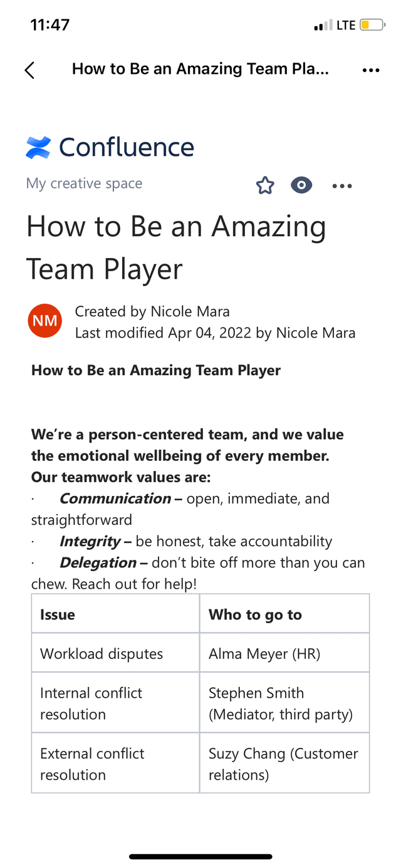Open page actions ellipsis beside watch icon
This screenshot has width=401, height=868.
tap(342, 185)
